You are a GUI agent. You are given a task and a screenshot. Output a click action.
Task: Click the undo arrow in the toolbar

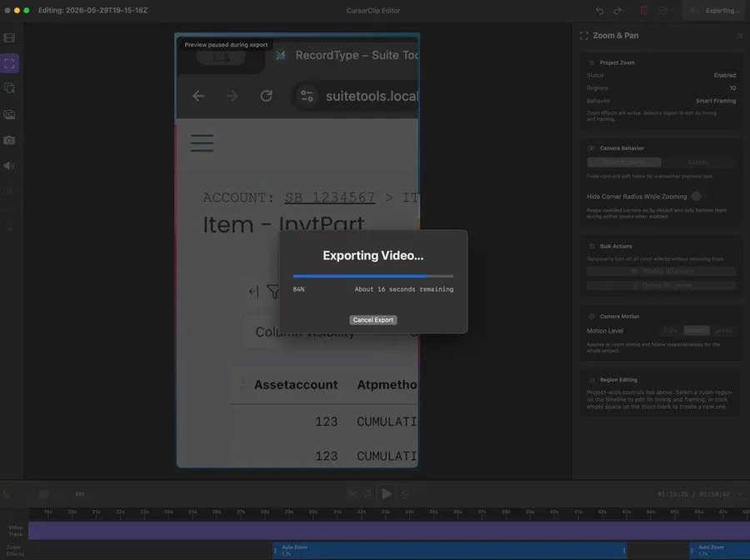(599, 11)
